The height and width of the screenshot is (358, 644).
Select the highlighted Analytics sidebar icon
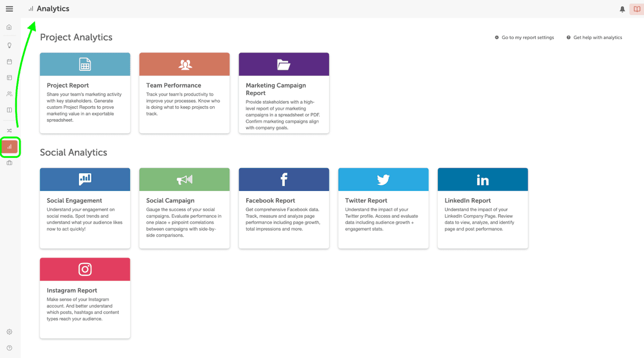10,147
